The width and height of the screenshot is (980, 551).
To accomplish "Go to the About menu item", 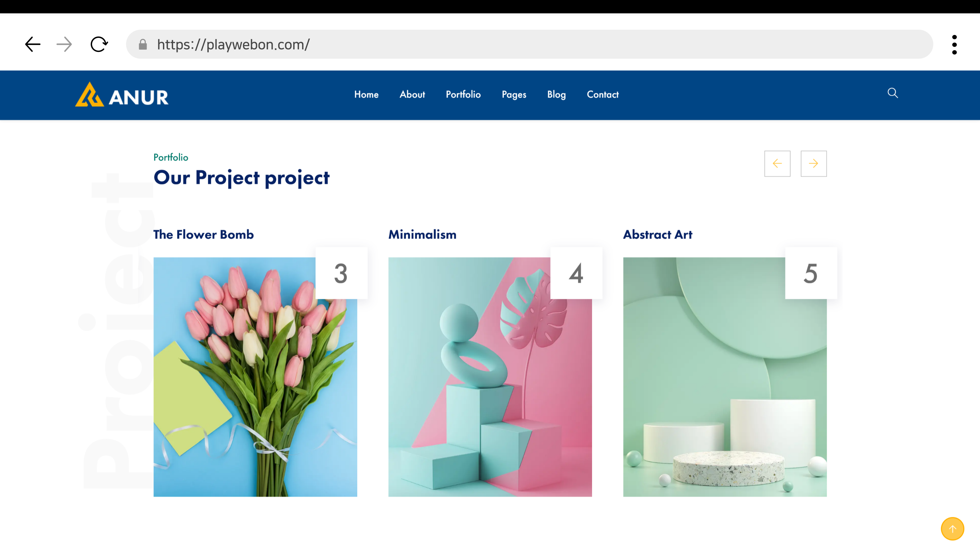I will (x=412, y=94).
